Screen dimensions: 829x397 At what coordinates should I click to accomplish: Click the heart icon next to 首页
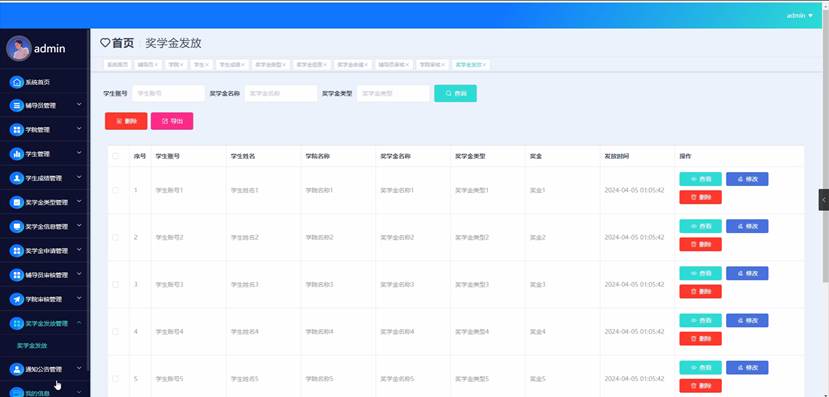point(105,43)
